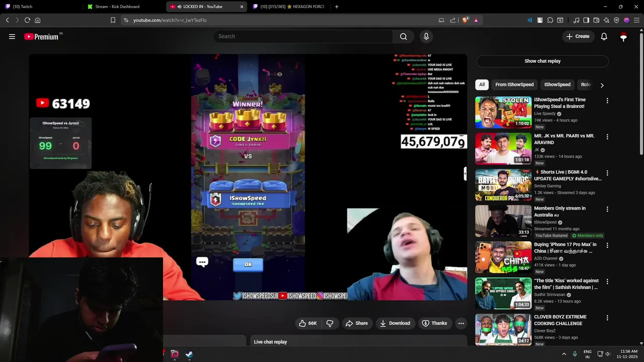Image resolution: width=644 pixels, height=362 pixels.
Task: Open the YouTube hamburger guide menu
Action: pos(12,36)
